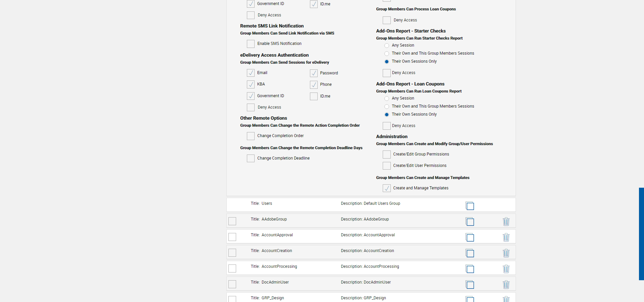Image resolution: width=644 pixels, height=302 pixels.
Task: Click the 'Remote SMS Link Notification' heading
Action: pos(272,26)
